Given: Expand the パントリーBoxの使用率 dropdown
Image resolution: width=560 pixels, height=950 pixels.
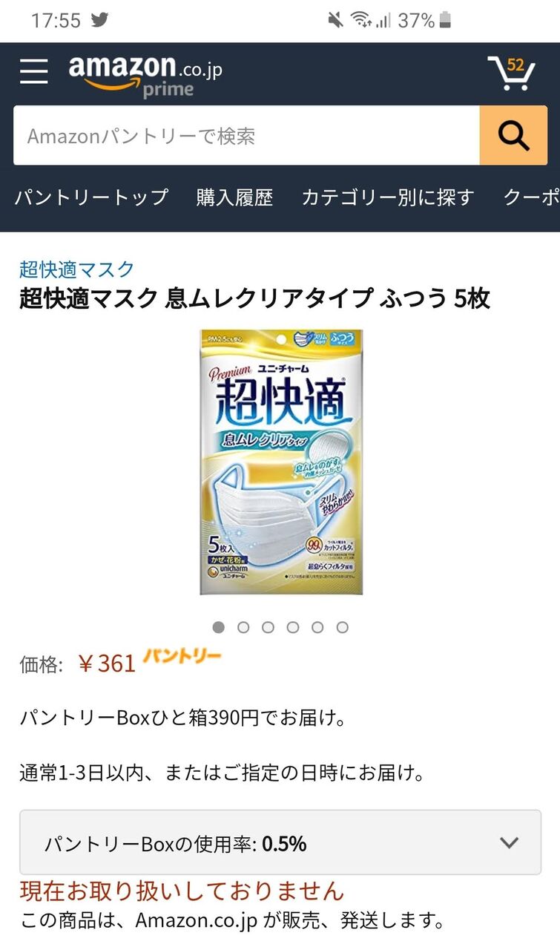Looking at the screenshot, I should tap(280, 842).
